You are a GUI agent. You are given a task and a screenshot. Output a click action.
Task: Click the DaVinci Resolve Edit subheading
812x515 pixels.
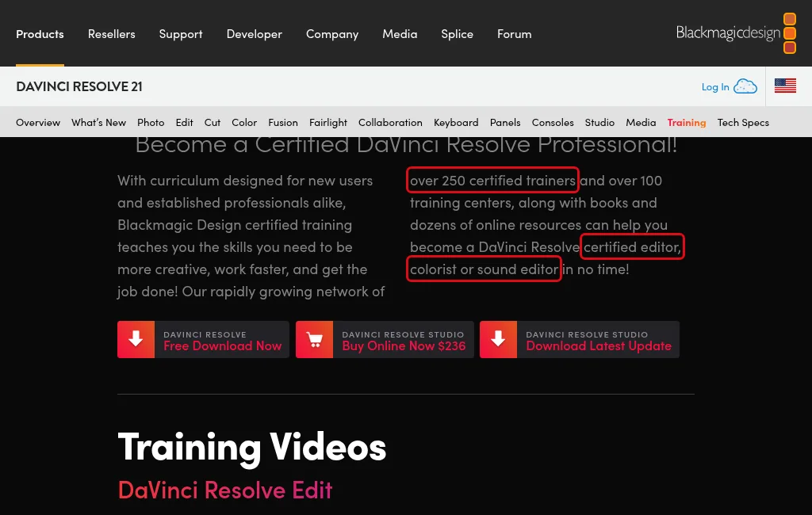pos(225,490)
